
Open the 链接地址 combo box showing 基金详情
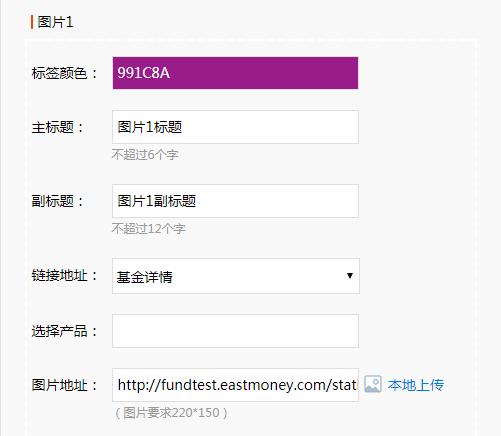coord(236,276)
